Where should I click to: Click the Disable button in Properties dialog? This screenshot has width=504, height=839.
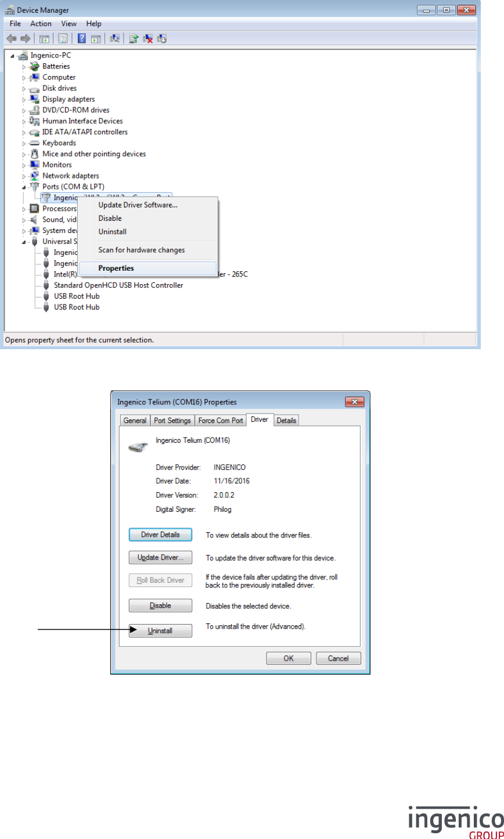click(160, 605)
